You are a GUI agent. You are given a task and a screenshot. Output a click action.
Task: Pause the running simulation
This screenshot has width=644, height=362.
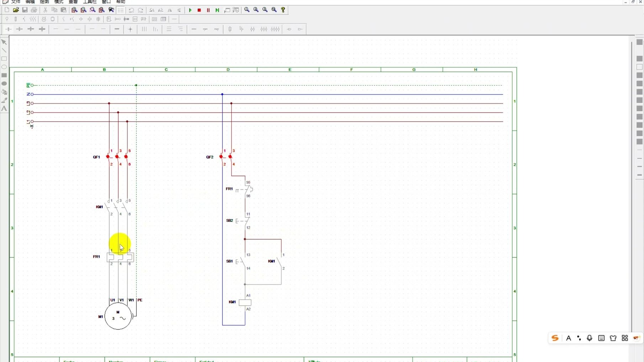click(x=208, y=10)
